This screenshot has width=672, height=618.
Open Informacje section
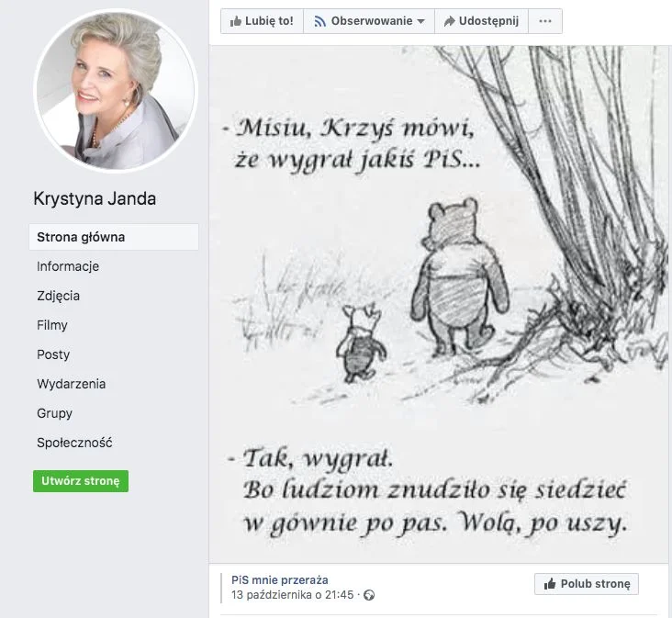pyautogui.click(x=68, y=266)
